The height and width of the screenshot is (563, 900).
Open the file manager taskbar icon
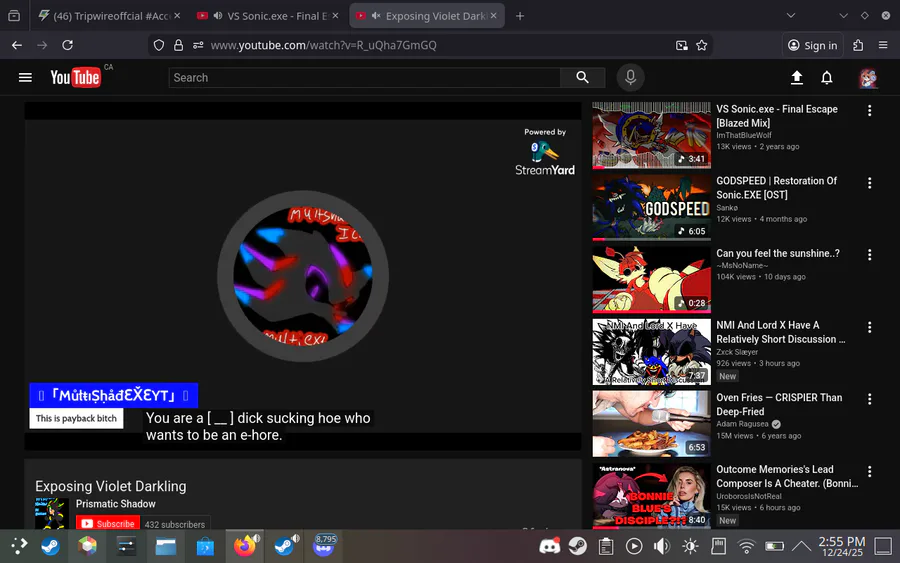click(166, 546)
